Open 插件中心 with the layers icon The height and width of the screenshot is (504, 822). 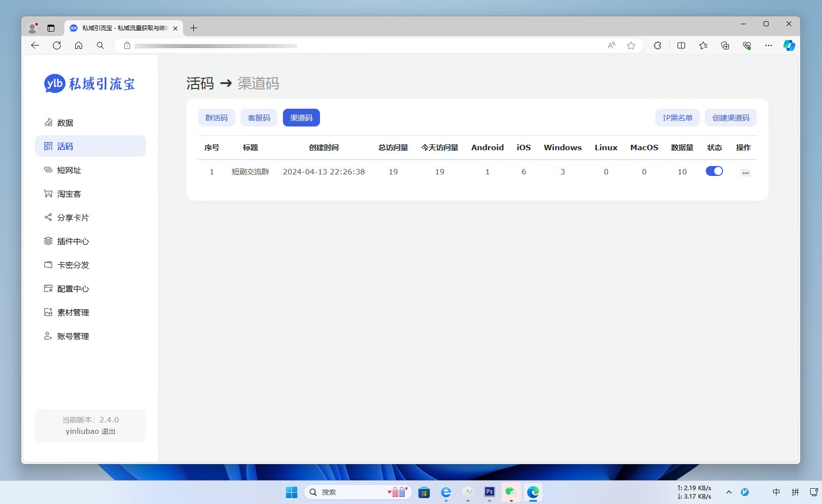[48, 241]
